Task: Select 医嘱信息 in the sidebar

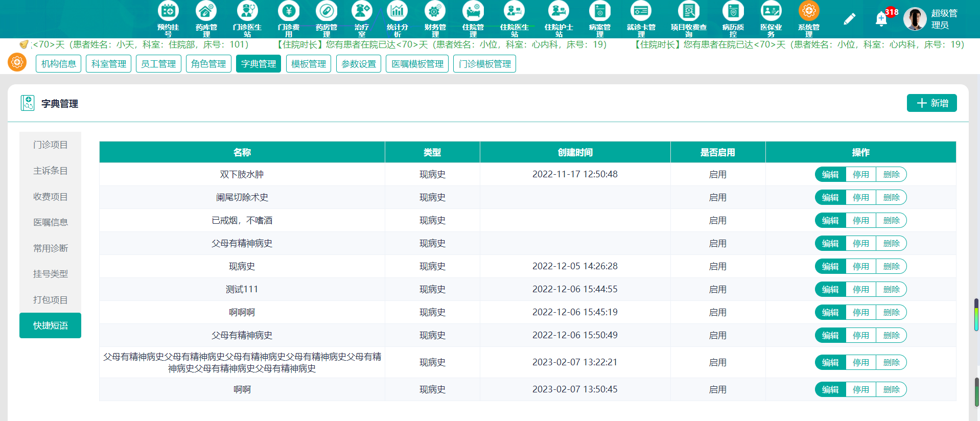Action: click(x=50, y=222)
